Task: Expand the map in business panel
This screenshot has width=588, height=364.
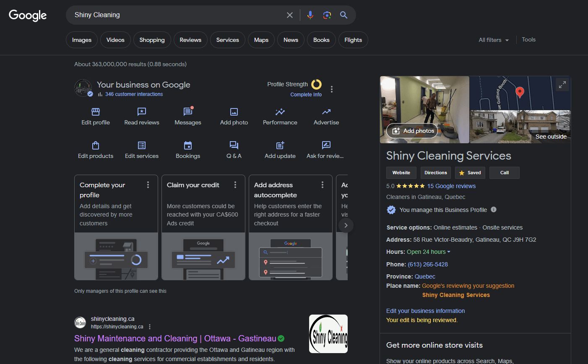Action: [x=562, y=85]
